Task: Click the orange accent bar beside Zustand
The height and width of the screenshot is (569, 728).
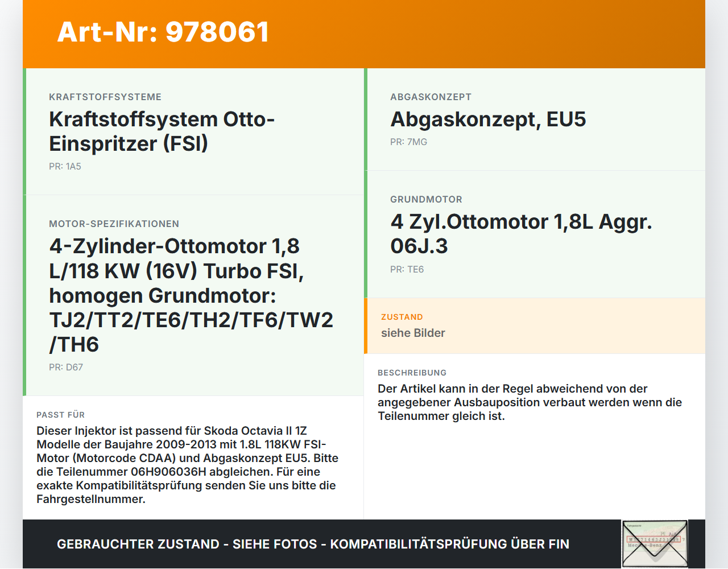Action: 366,325
